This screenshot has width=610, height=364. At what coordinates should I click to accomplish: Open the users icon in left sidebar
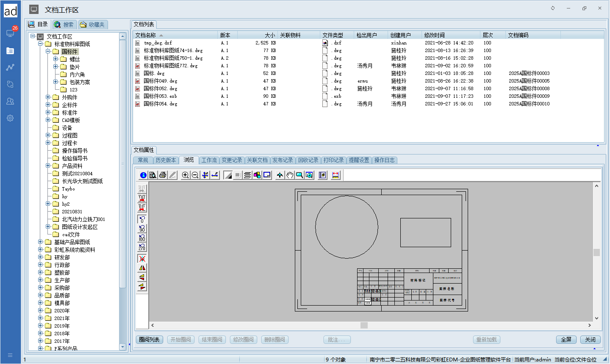(10, 101)
